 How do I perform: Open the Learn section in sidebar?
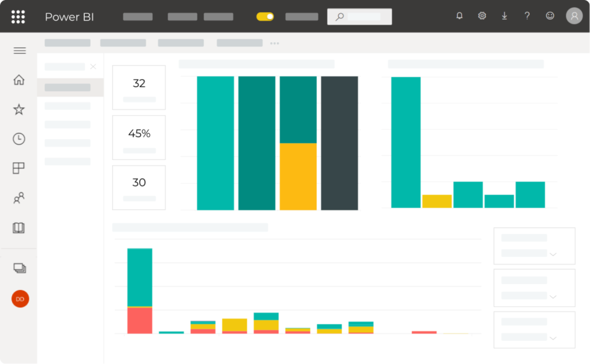19,227
